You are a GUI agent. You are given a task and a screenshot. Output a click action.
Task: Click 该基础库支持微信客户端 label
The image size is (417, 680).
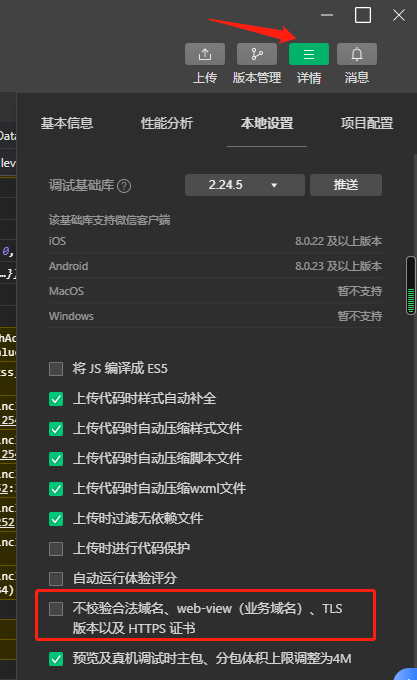[x=110, y=220]
